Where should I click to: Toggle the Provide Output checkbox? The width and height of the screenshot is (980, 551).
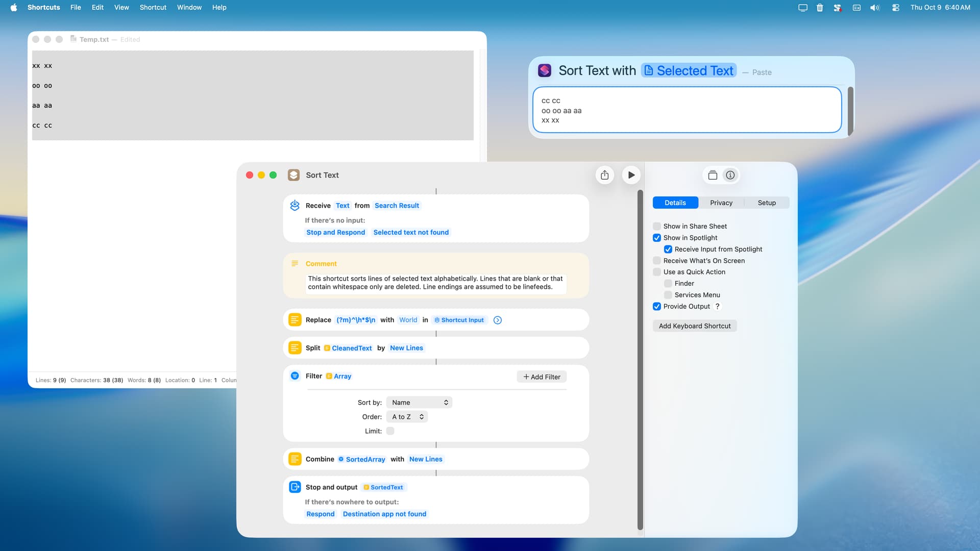click(657, 306)
